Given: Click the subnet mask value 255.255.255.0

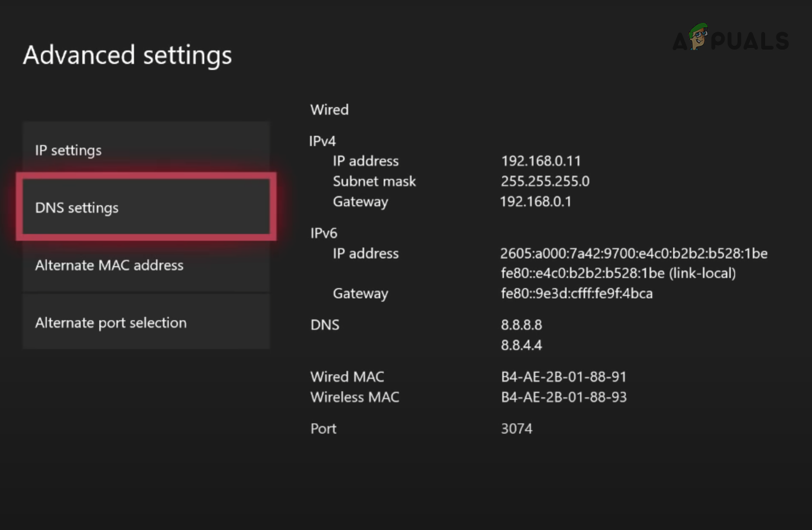Looking at the screenshot, I should [545, 182].
